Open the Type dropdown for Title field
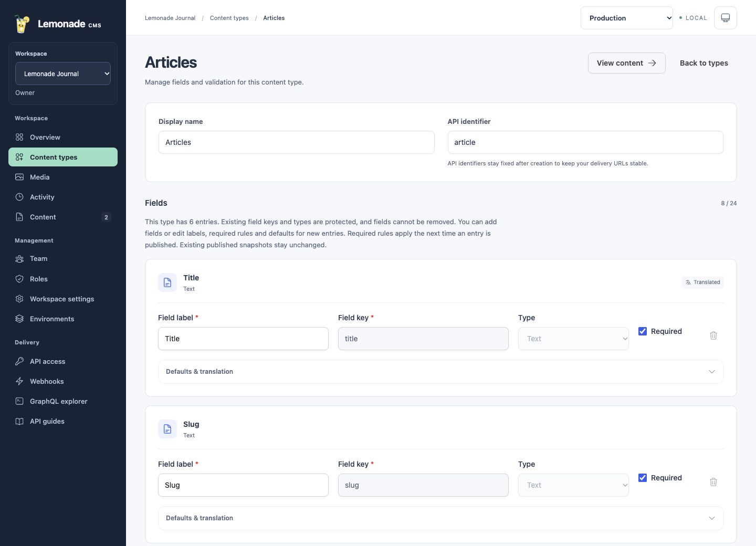Viewport: 756px width, 546px height. coord(573,339)
